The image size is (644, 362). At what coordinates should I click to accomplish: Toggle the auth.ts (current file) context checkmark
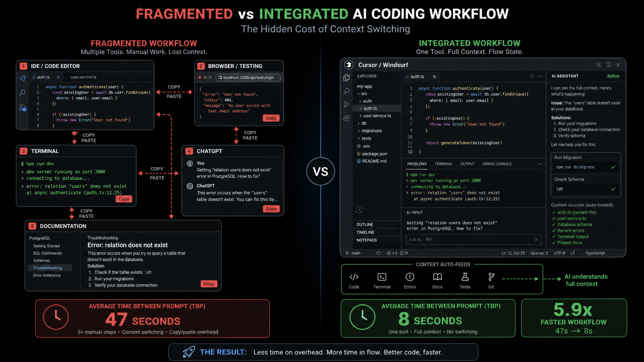pos(554,212)
